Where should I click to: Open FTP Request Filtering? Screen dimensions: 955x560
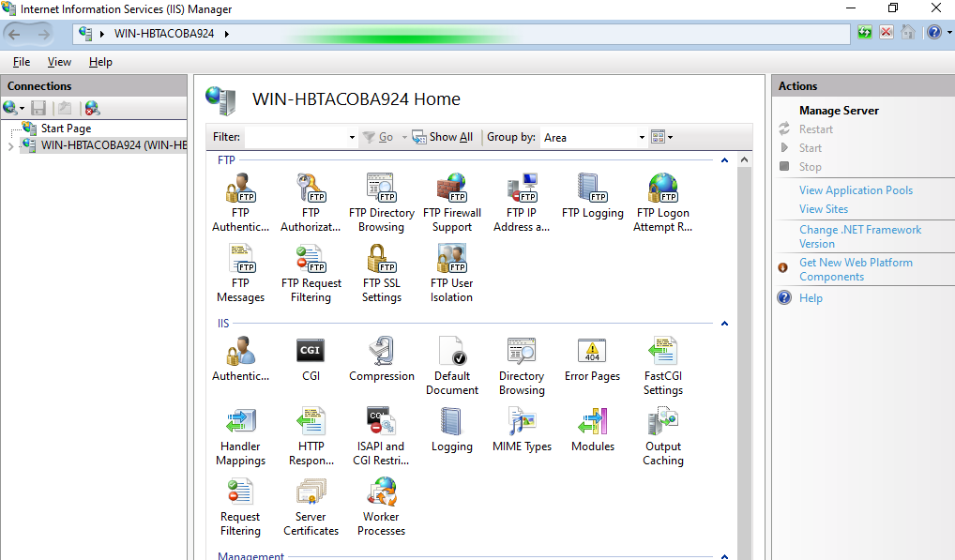311,273
